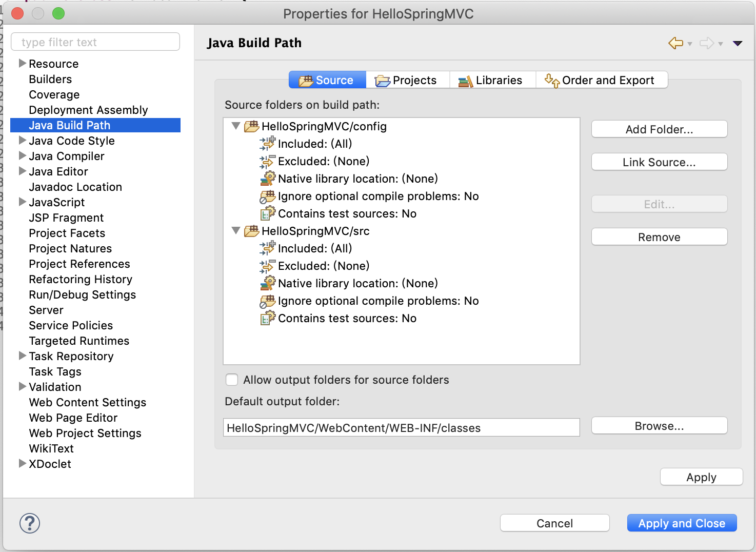
Task: Select Server in the sidebar
Action: click(x=46, y=310)
